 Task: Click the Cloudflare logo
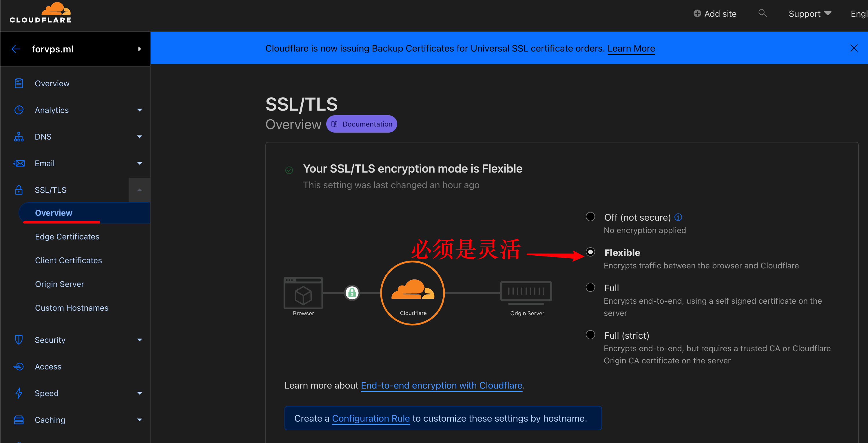click(41, 13)
